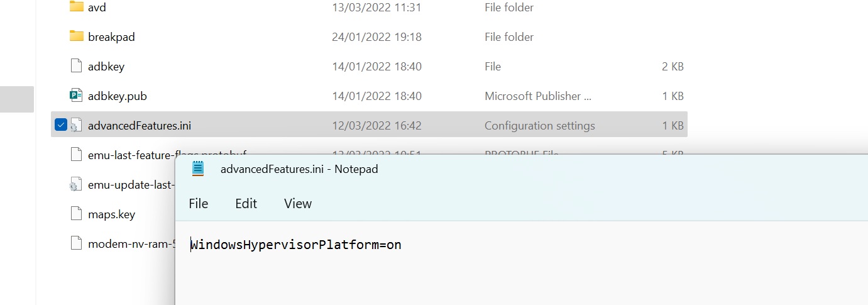The width and height of the screenshot is (868, 305).
Task: Open the Edit menu in Notepad
Action: [246, 204]
